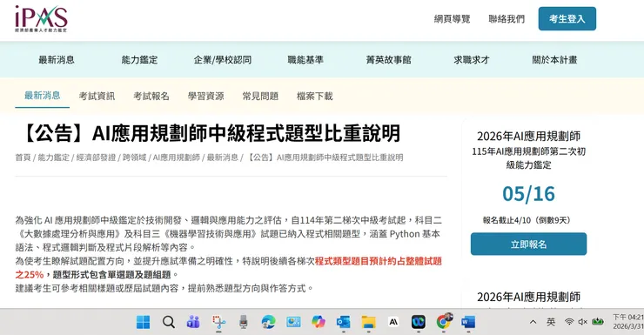Screen dimensions: 644x335
Task: Open the taskbar clock and date
Action: (x=628, y=322)
